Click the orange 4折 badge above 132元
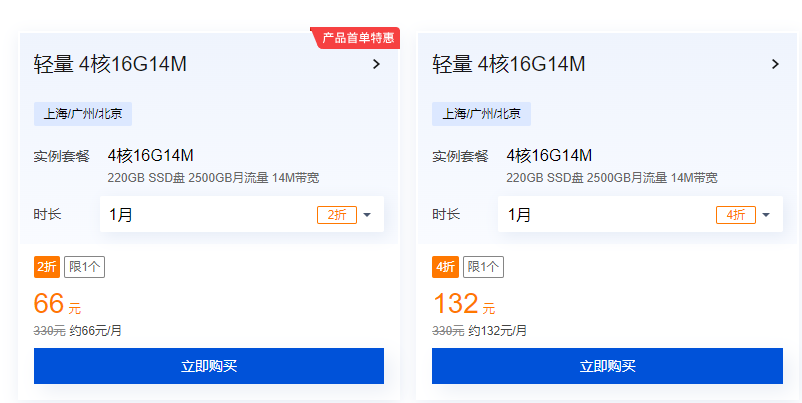This screenshot has height=403, width=802. pyautogui.click(x=445, y=267)
